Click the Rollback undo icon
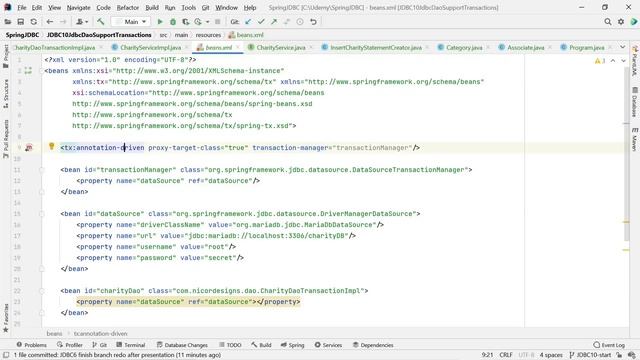640x360 pixels. 313,22
